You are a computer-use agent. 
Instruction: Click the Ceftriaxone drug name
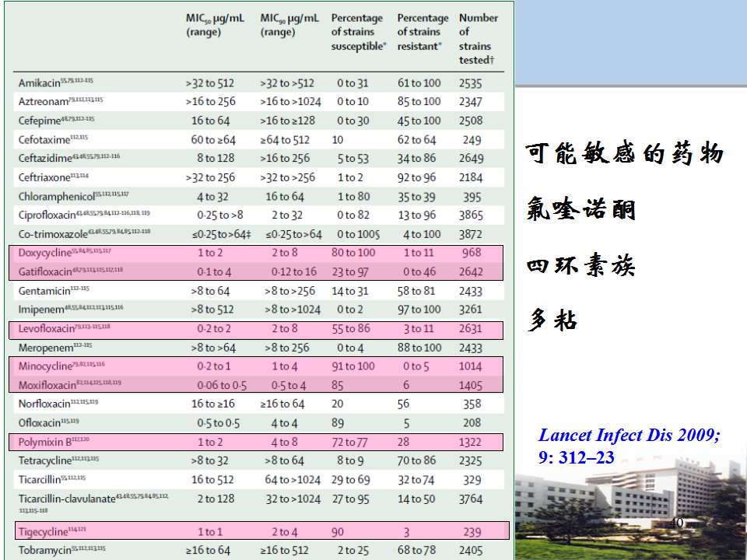point(44,177)
